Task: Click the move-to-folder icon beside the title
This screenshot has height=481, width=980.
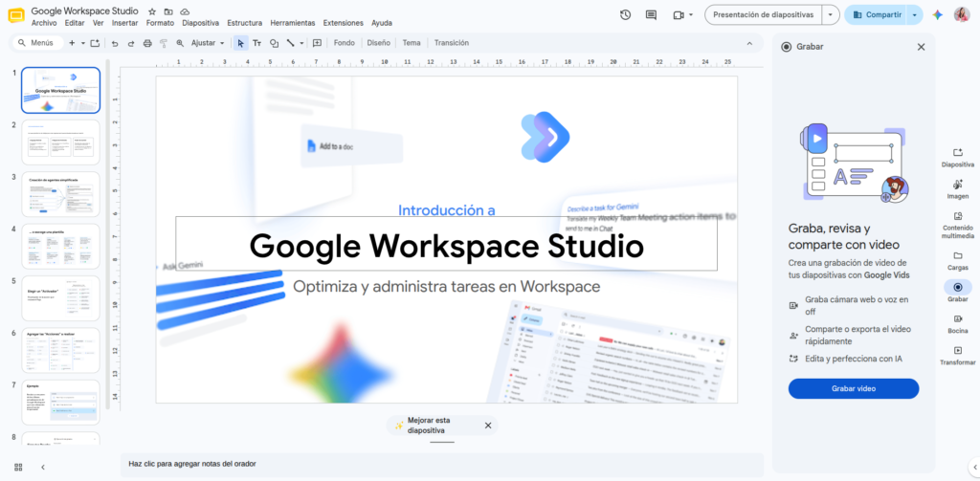Action: pyautogui.click(x=168, y=11)
